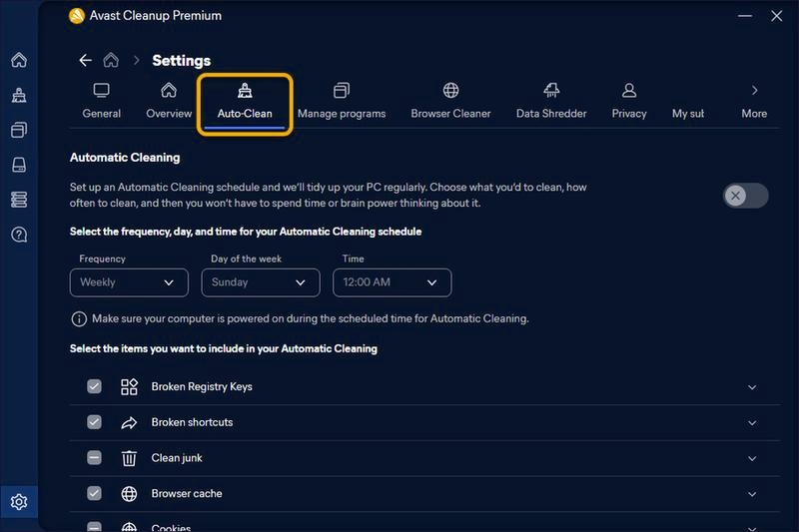Open the disk drive sidebar icon
Screen dimensions: 799x532
click(x=19, y=165)
